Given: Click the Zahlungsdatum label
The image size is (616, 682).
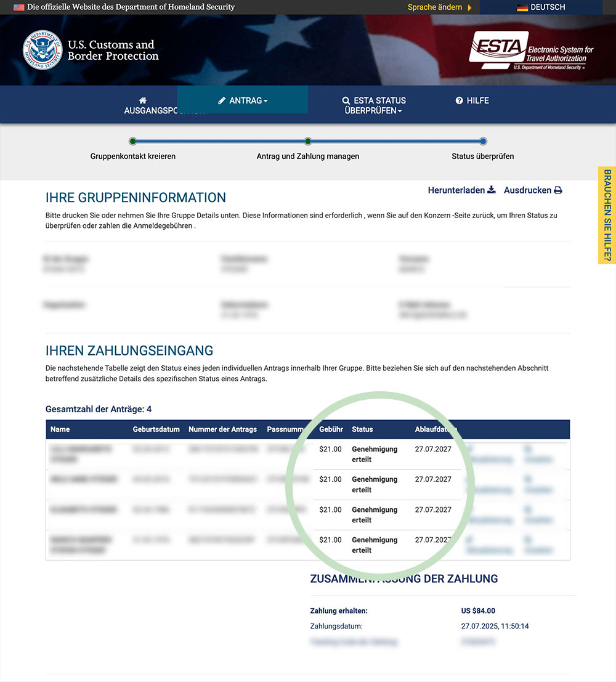Looking at the screenshot, I should pos(336,627).
